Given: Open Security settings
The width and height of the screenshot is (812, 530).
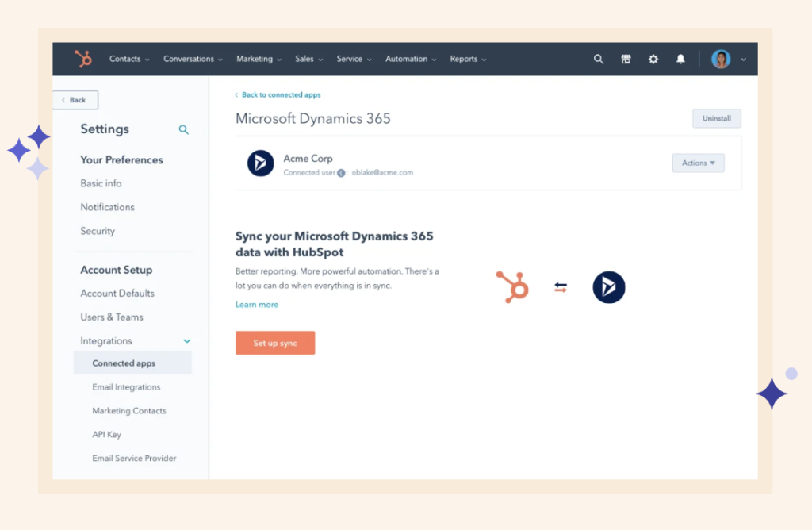Looking at the screenshot, I should click(x=98, y=231).
